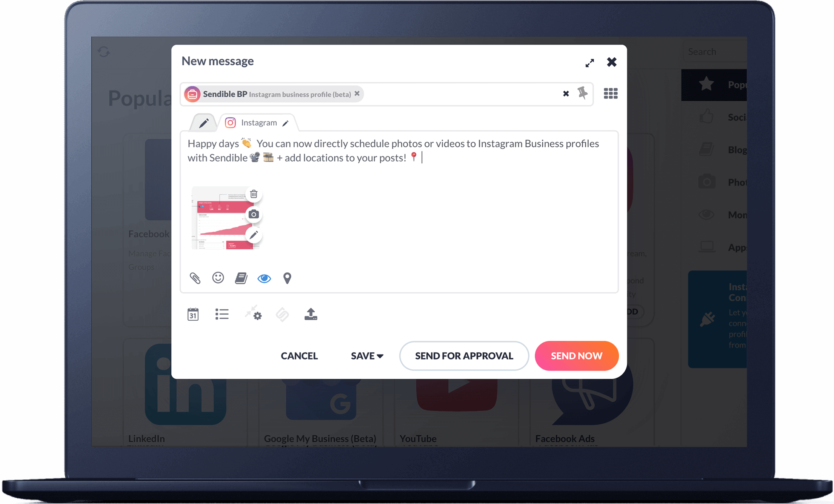Viewport: 834px width, 504px height.
Task: Expand the message compose full-screen view
Action: [x=589, y=61]
